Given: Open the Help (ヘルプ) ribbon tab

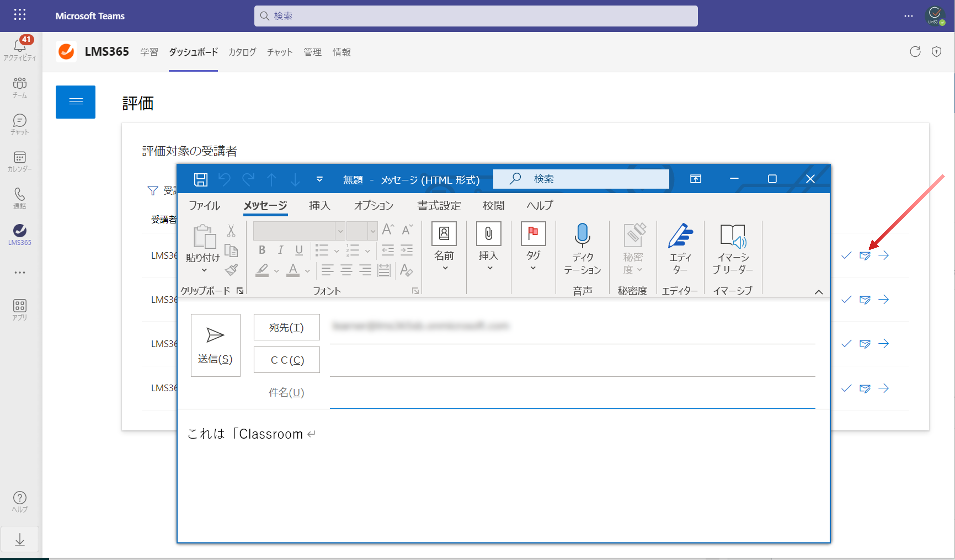Looking at the screenshot, I should (x=540, y=206).
